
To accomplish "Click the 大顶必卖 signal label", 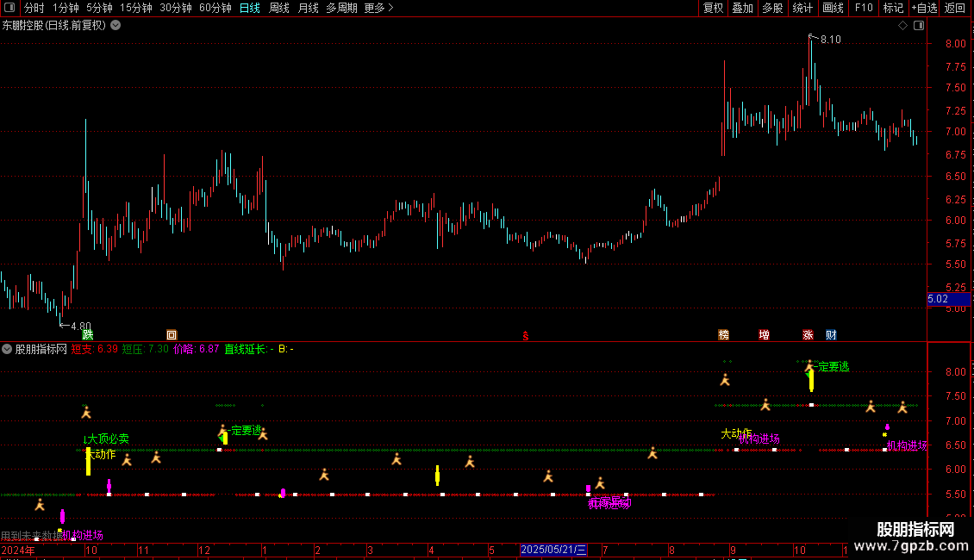I will coord(108,439).
